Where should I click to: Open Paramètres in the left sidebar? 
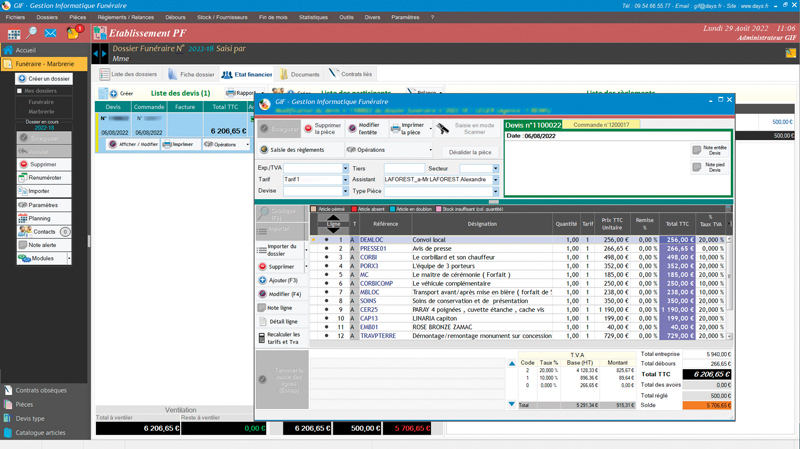pyautogui.click(x=44, y=205)
